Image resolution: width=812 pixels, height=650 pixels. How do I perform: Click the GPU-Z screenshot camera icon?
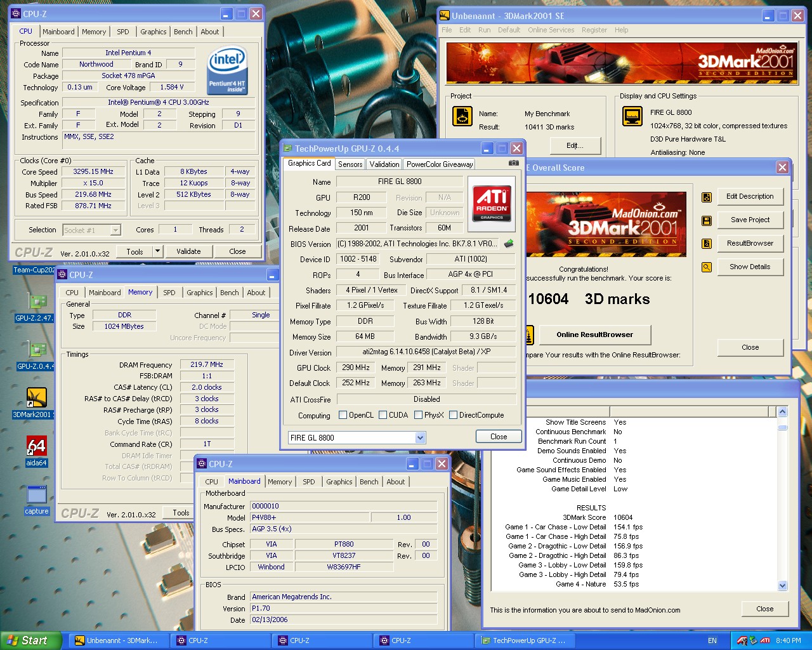pos(514,163)
